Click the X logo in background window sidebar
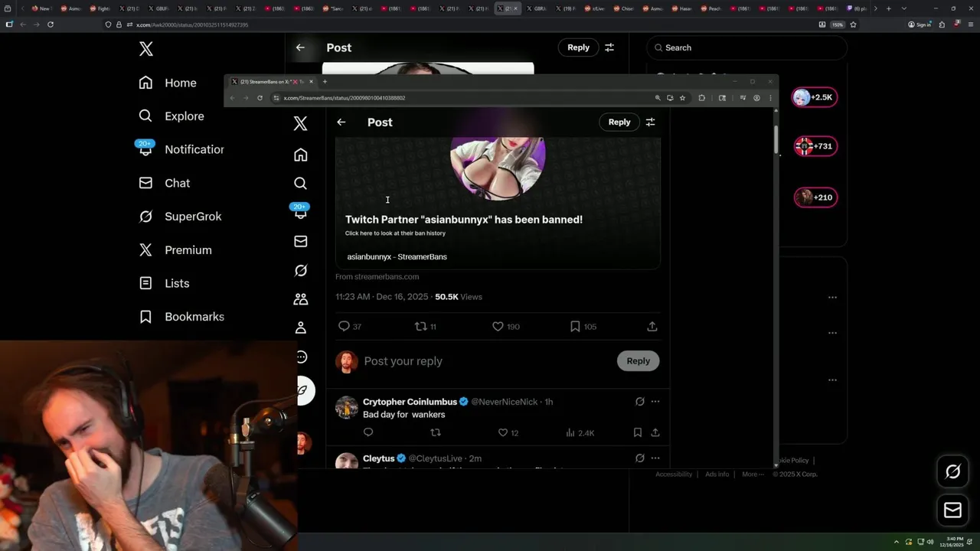This screenshot has width=980, height=551. tap(146, 49)
